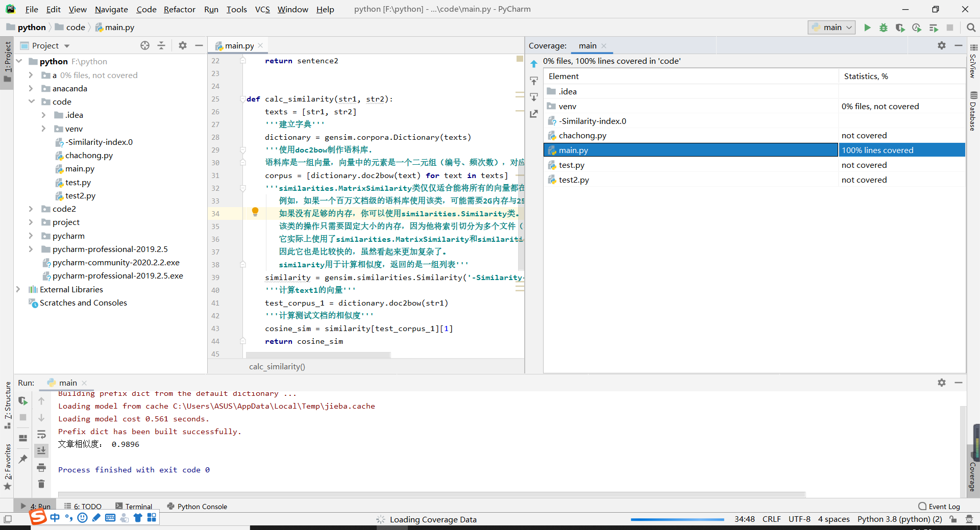The width and height of the screenshot is (980, 530).
Task: Click the intention light bulb on line 34
Action: [255, 212]
